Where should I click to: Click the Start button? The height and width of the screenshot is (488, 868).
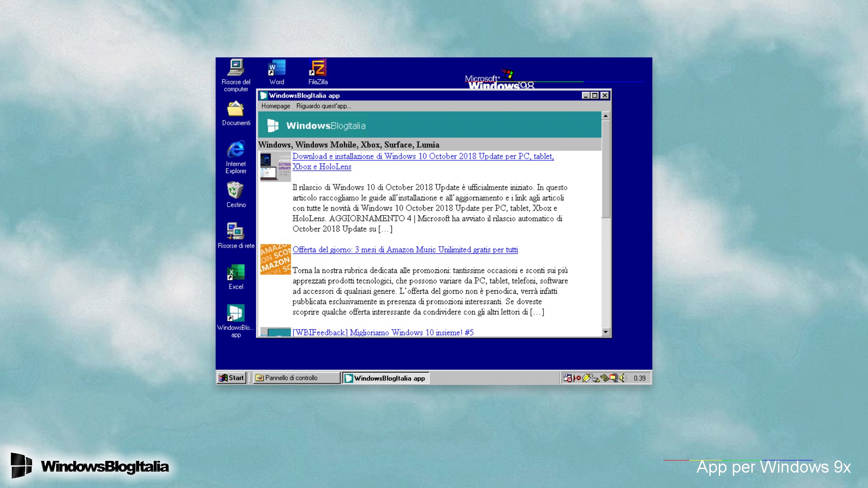231,378
